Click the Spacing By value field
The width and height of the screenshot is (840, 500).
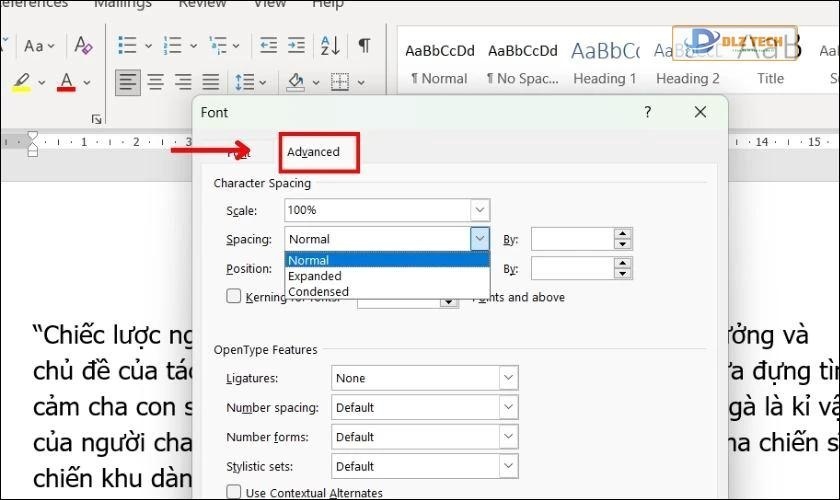pos(571,239)
